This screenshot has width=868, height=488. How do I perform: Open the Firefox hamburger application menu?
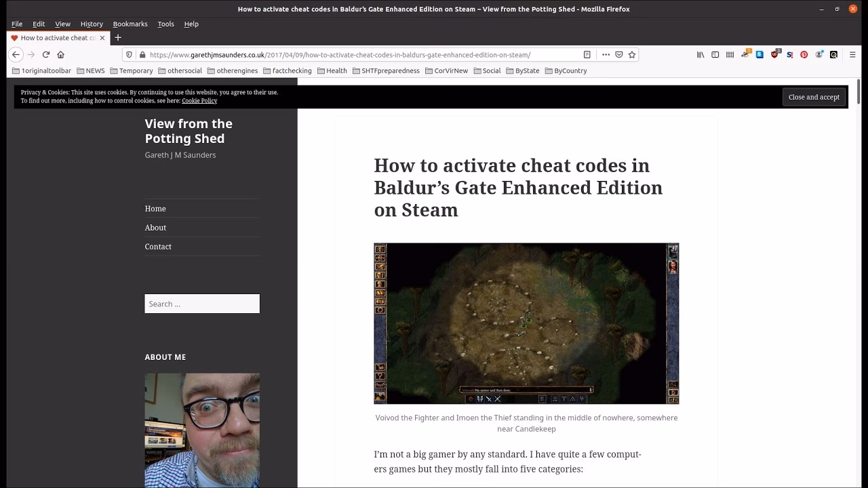tap(853, 54)
